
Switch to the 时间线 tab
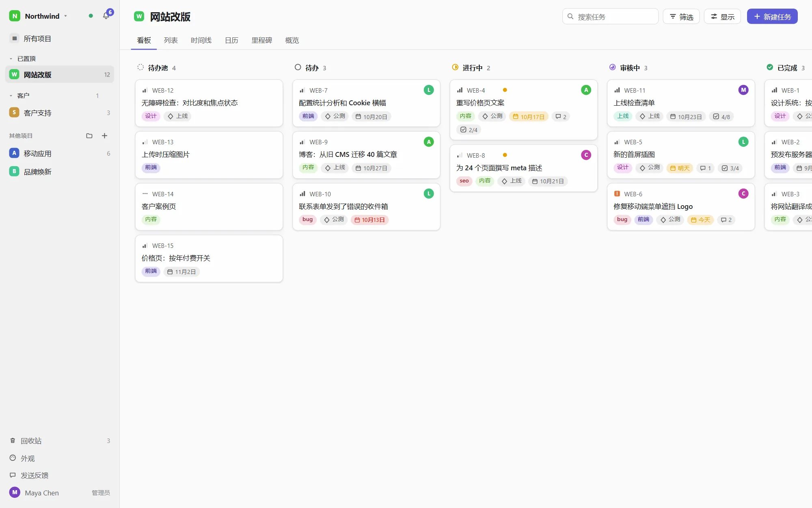(201, 40)
